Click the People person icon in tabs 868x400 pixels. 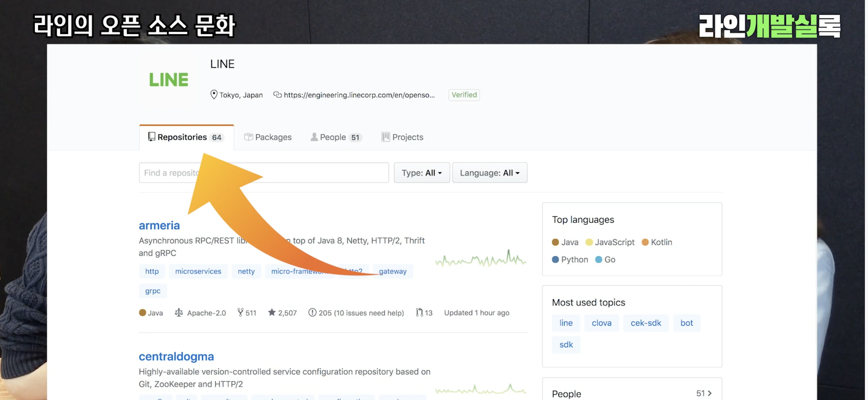click(314, 137)
